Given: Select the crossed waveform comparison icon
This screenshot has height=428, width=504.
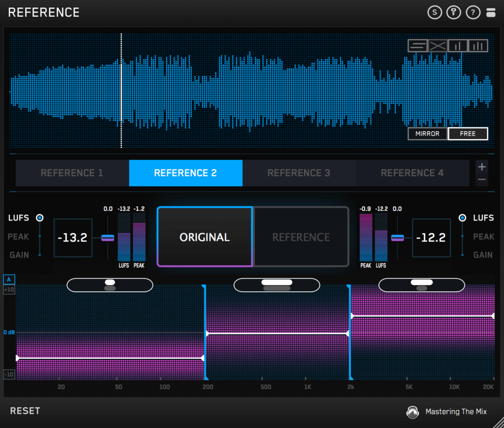Looking at the screenshot, I should click(437, 45).
